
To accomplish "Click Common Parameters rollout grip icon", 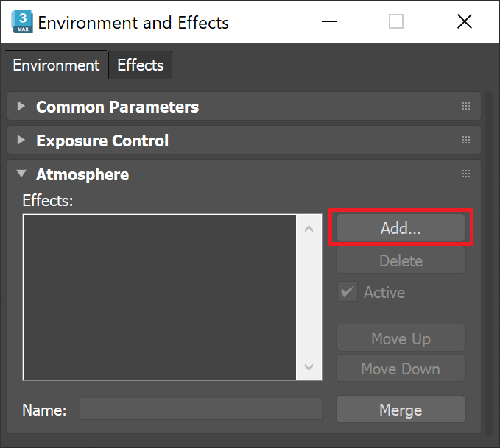I will (466, 107).
